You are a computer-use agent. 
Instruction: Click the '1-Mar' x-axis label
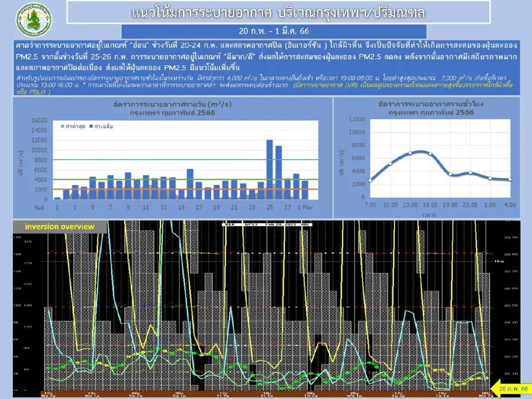pyautogui.click(x=305, y=207)
